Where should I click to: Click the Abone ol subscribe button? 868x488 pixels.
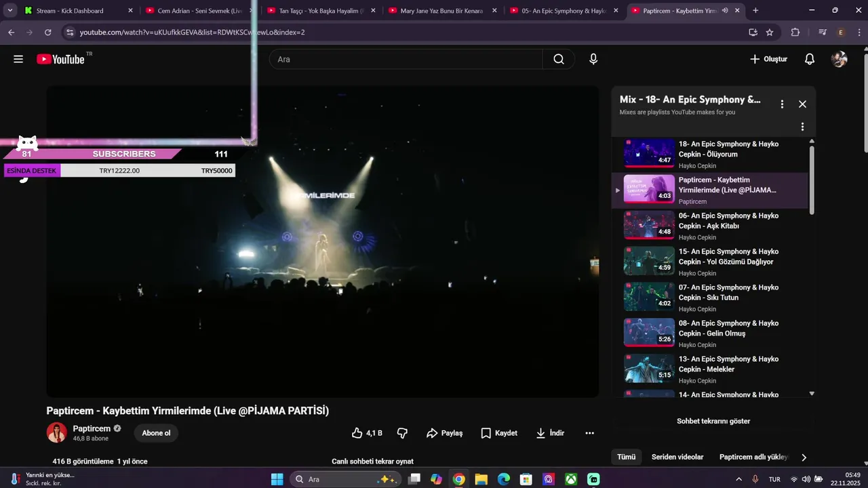tap(156, 433)
